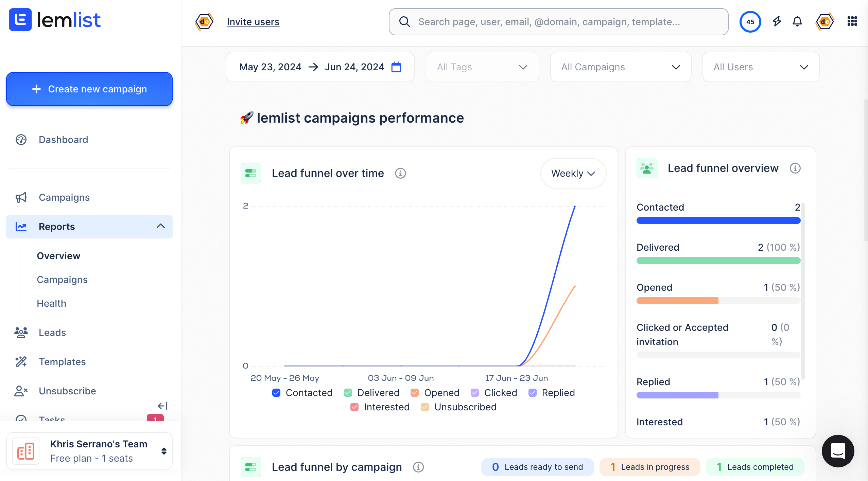868x481 pixels.
Task: Click the info icon beside Lead funnel overview
Action: coord(795,168)
